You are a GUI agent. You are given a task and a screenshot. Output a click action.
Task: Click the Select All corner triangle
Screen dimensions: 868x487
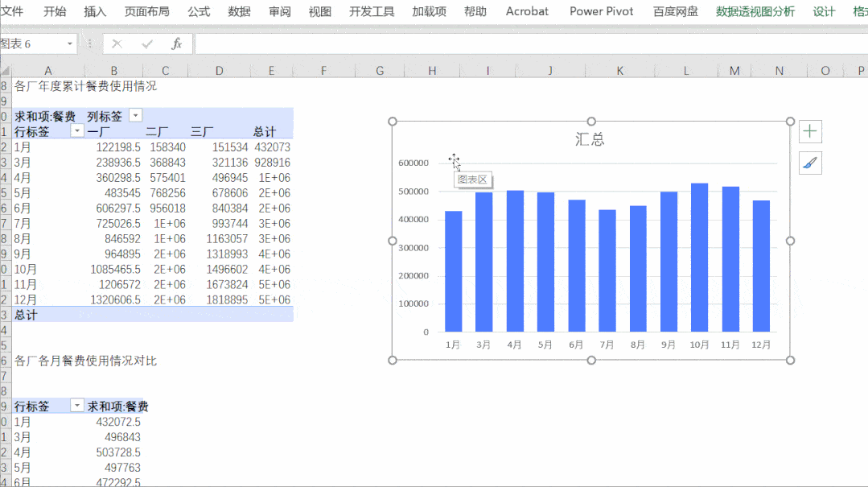[x=6, y=70]
